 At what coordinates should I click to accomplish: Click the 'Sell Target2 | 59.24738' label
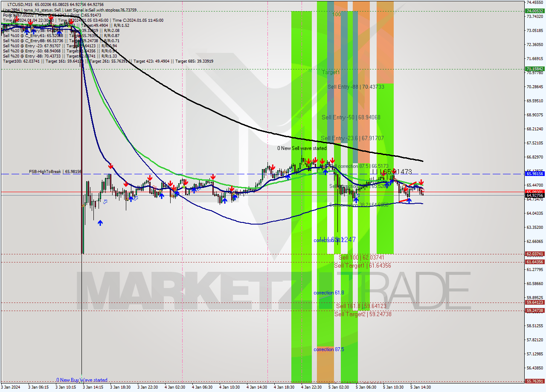(363, 314)
